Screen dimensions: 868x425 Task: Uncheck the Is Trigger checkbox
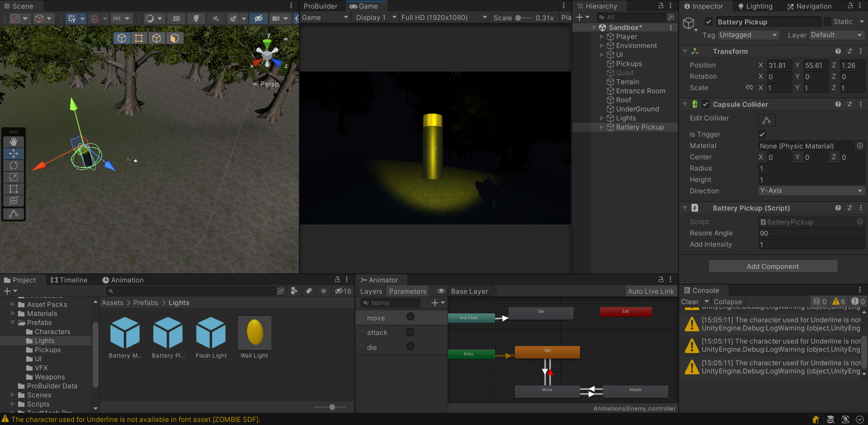click(762, 134)
